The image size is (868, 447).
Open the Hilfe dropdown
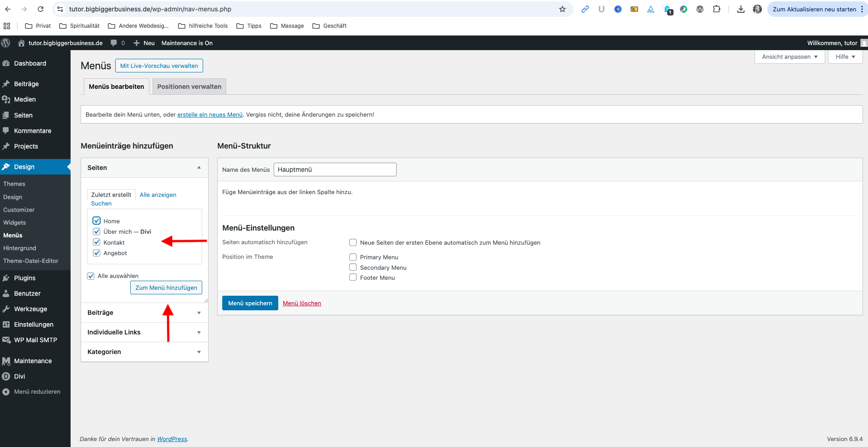pos(845,57)
